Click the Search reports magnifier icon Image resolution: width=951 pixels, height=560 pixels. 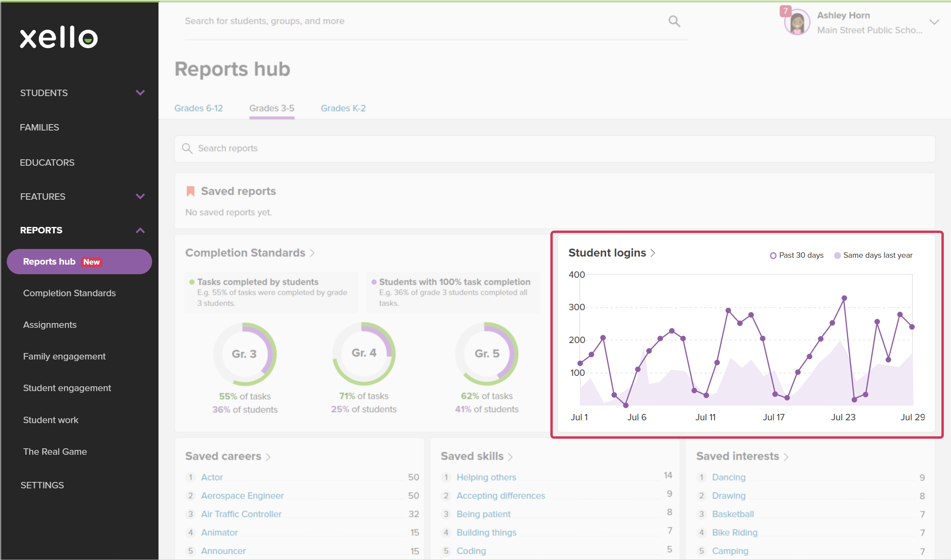[x=187, y=149]
